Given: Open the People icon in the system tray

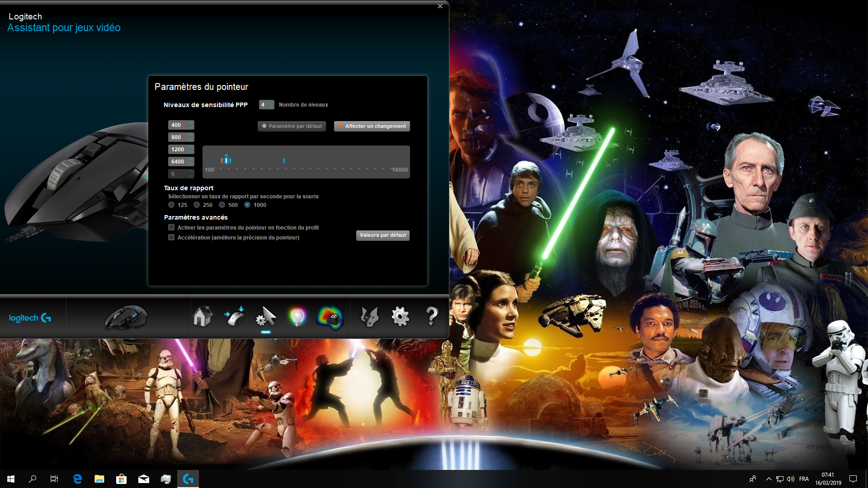Looking at the screenshot, I should click(x=753, y=479).
